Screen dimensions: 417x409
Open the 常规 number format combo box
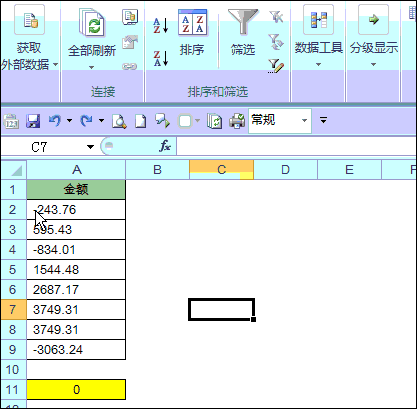point(280,121)
